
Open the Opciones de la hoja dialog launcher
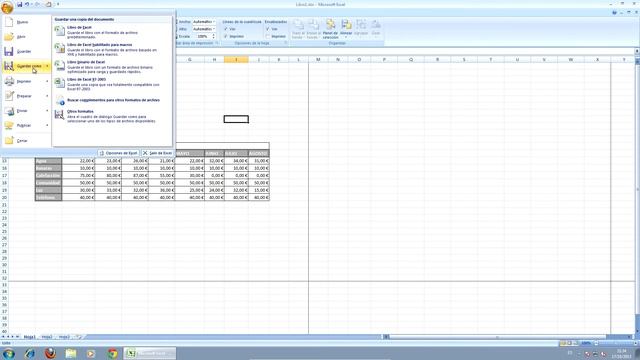286,43
